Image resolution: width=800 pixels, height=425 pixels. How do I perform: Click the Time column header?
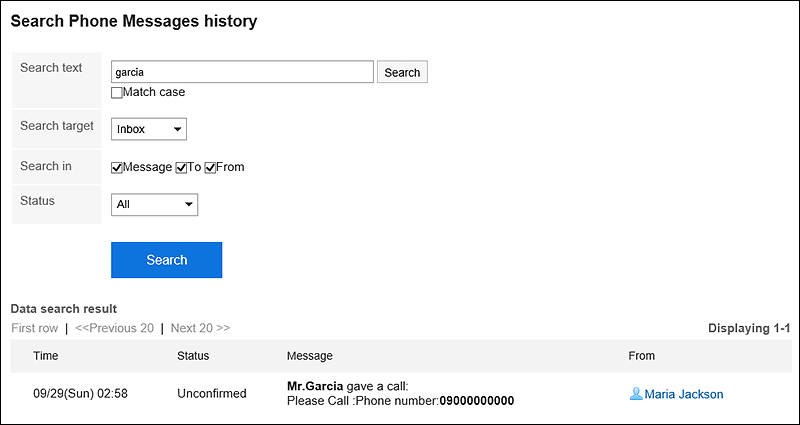coord(46,356)
